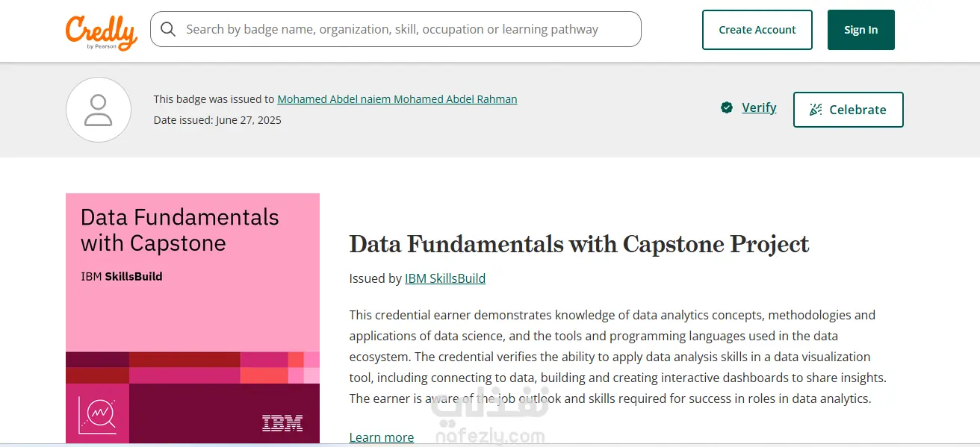This screenshot has height=447, width=980.
Task: Follow the Learn more link
Action: 382,437
